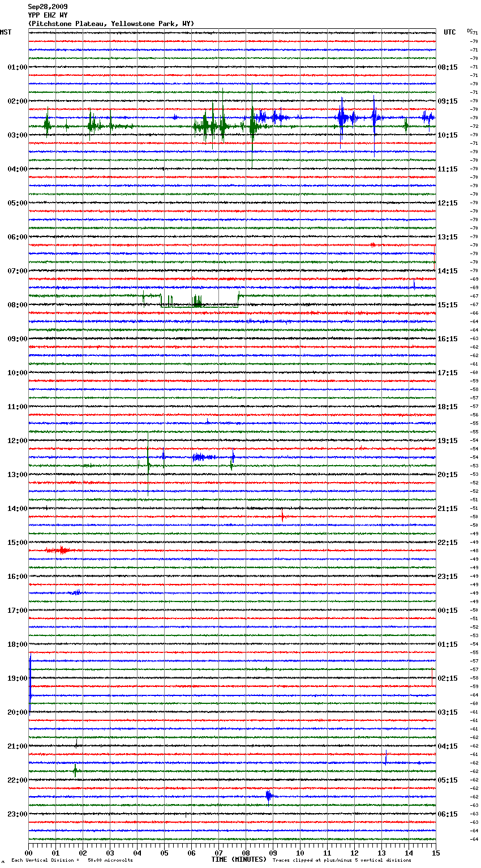Image resolution: width=481 pixels, height=868 pixels.
Task: Select the 15:00 MST row label
Action: (17, 543)
